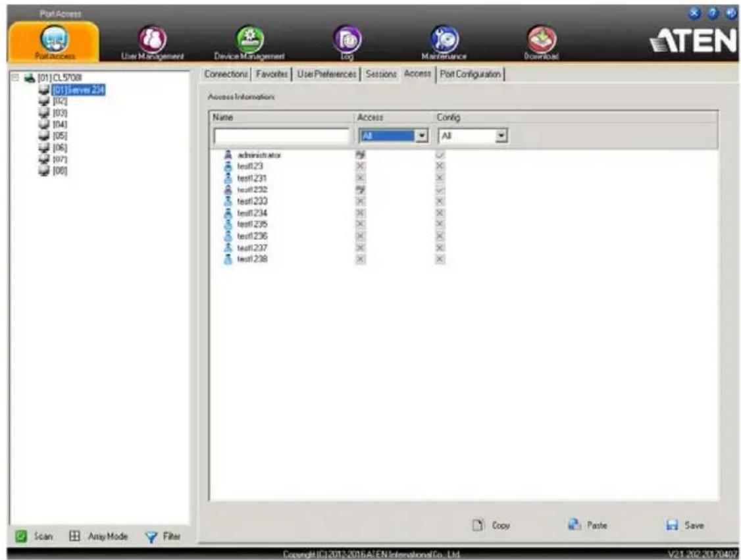Image resolution: width=741 pixels, height=560 pixels.
Task: Click user icon beside test1235
Action: pyautogui.click(x=228, y=224)
